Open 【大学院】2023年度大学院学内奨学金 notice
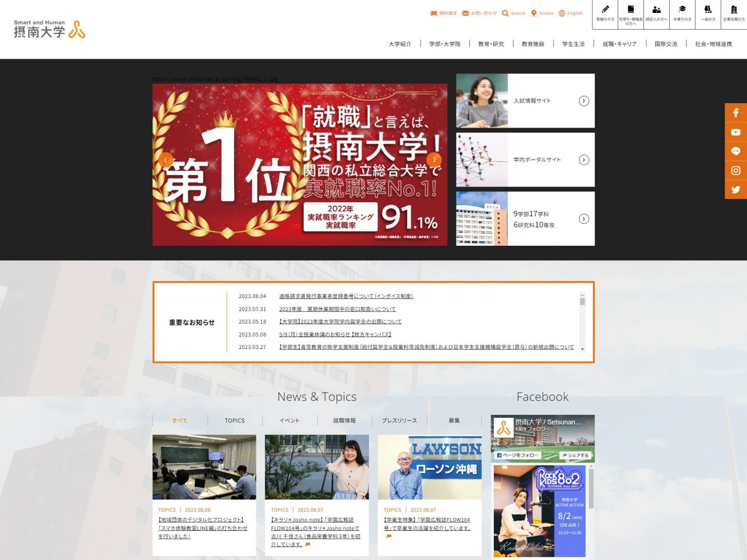The width and height of the screenshot is (747, 560). [x=340, y=322]
